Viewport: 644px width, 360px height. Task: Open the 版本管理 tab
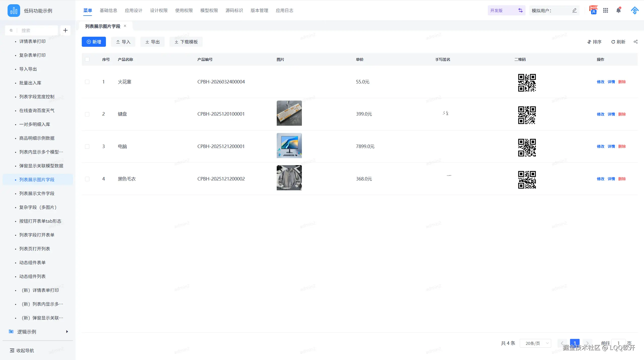pos(259,10)
